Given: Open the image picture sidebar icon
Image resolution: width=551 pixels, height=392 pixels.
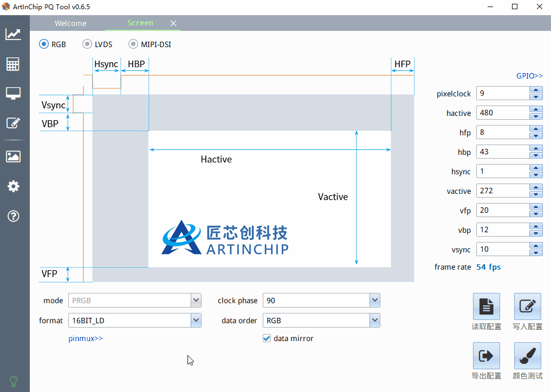Looking at the screenshot, I should tap(14, 157).
